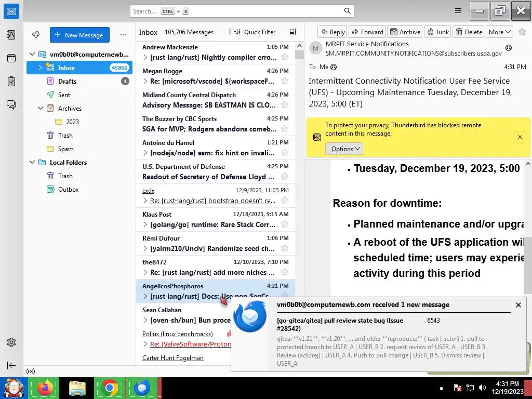Image resolution: width=532 pixels, height=399 pixels.
Task: Open the the8472 rust-lang message
Action: click(x=216, y=268)
